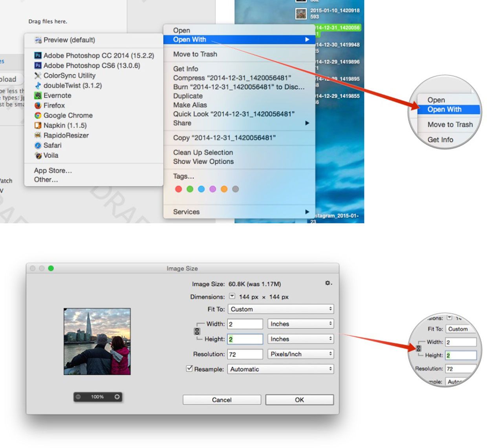Expand the Resample Automatic dropdown
The image size is (487, 448).
point(280,369)
